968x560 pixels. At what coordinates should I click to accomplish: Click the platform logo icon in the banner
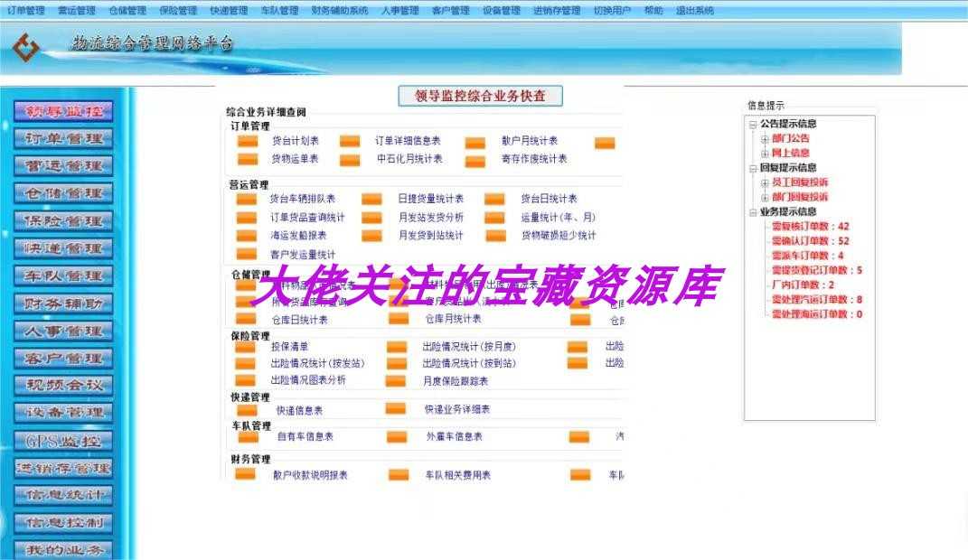pyautogui.click(x=26, y=48)
